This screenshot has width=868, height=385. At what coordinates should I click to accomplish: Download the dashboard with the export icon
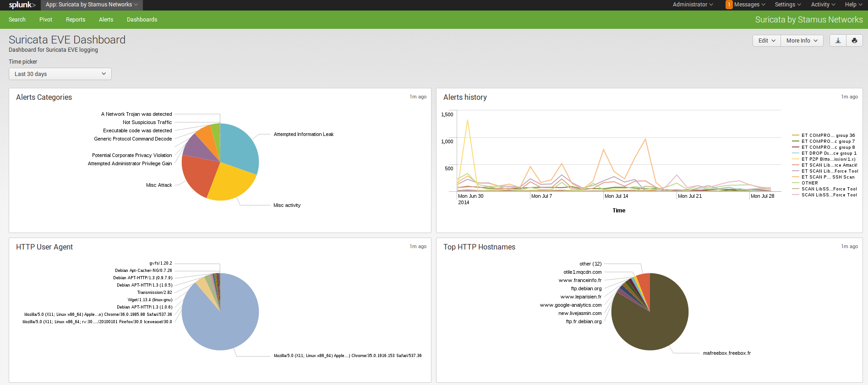[838, 41]
